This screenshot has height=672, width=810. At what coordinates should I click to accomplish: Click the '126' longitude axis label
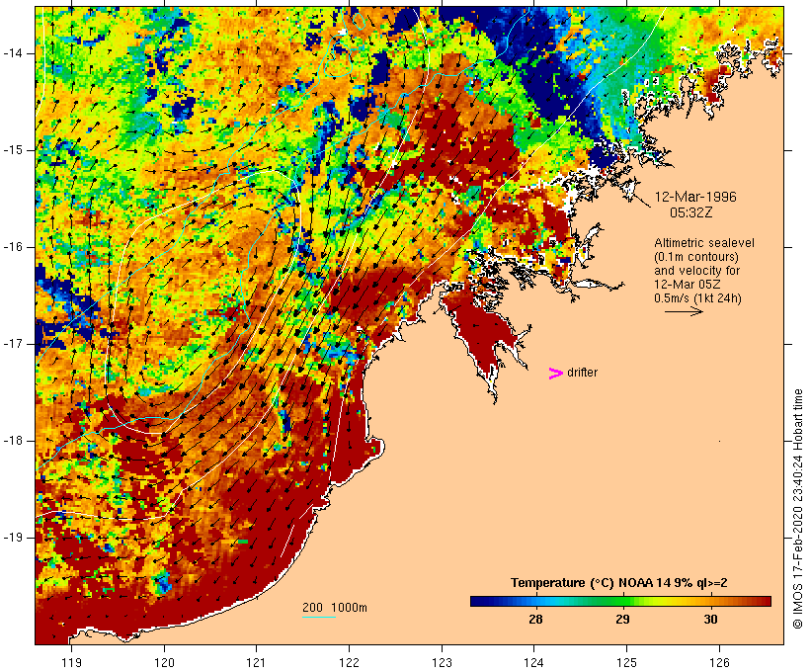719,662
